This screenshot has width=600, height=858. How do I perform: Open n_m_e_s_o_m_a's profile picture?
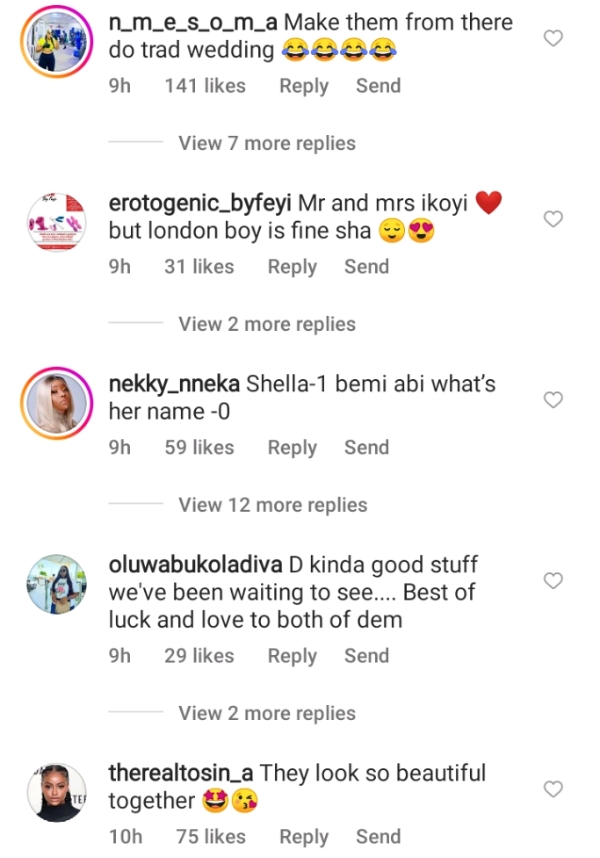click(57, 42)
